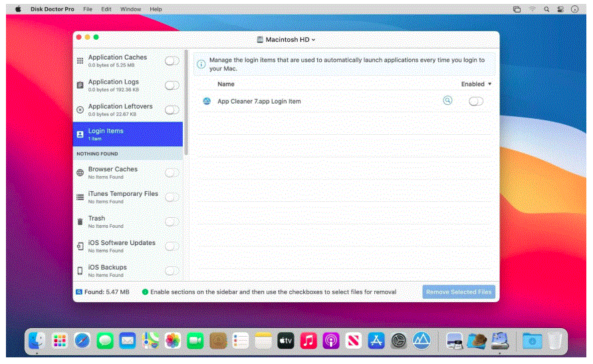Enable the Application Caches section toggle
The width and height of the screenshot is (593, 364).
(x=172, y=61)
